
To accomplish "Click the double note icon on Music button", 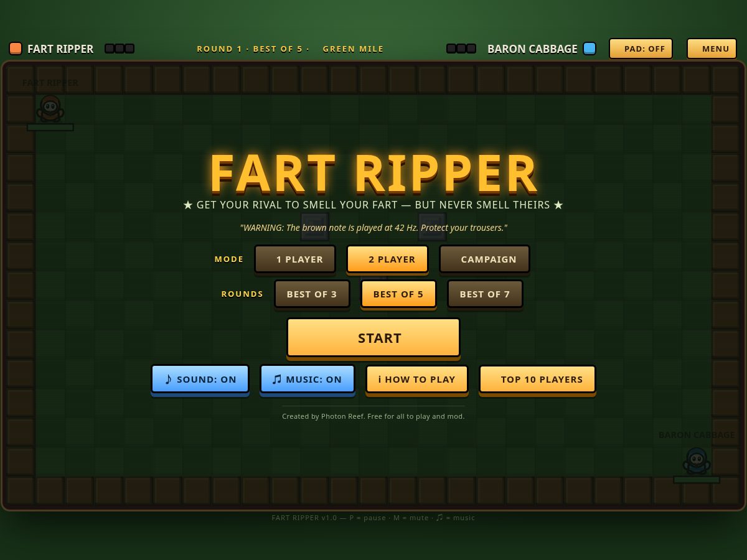I will (277, 379).
